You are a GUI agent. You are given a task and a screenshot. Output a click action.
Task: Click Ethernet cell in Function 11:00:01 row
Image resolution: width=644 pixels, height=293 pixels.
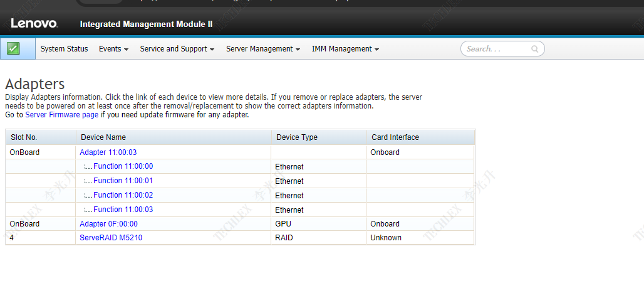tap(319, 181)
